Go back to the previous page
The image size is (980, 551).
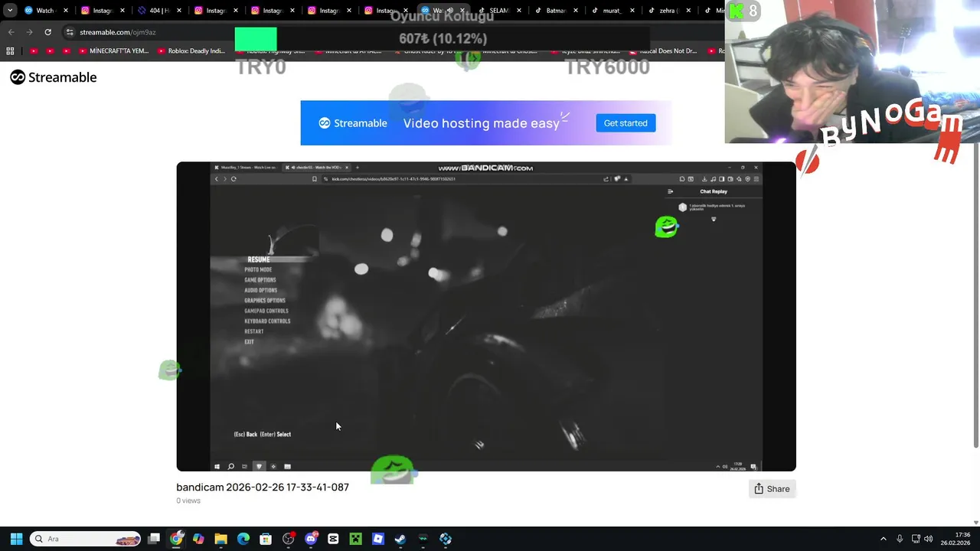click(11, 32)
